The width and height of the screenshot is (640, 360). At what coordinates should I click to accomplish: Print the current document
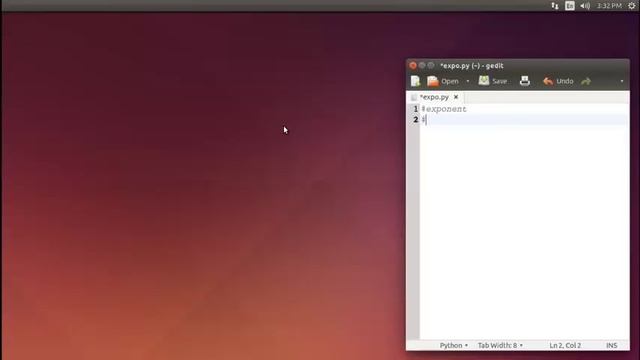[525, 81]
